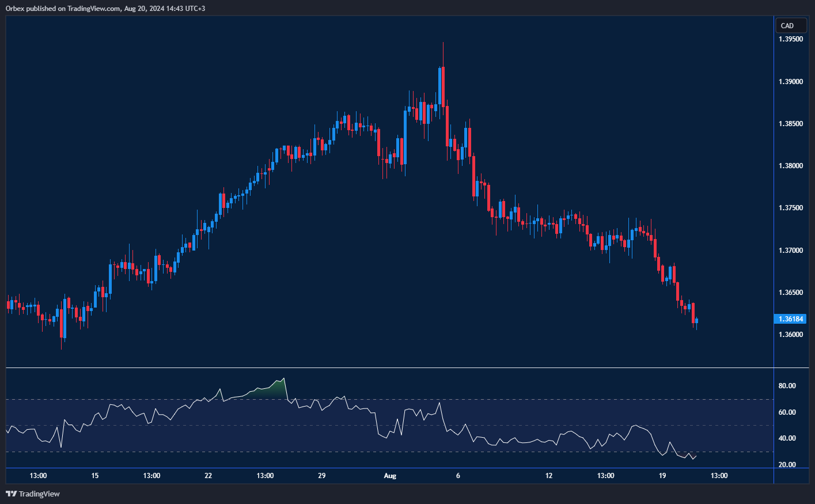Click the 19 date on time axis
Image resolution: width=815 pixels, height=504 pixels.
click(662, 476)
